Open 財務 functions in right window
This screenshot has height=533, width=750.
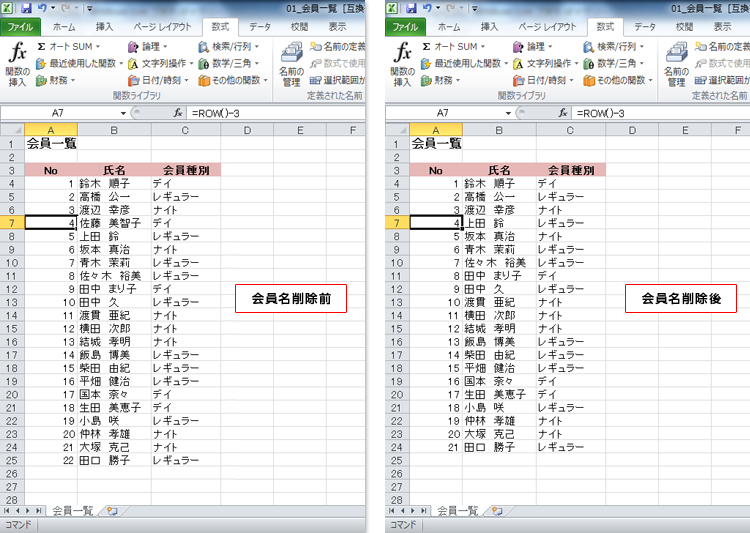click(441, 80)
